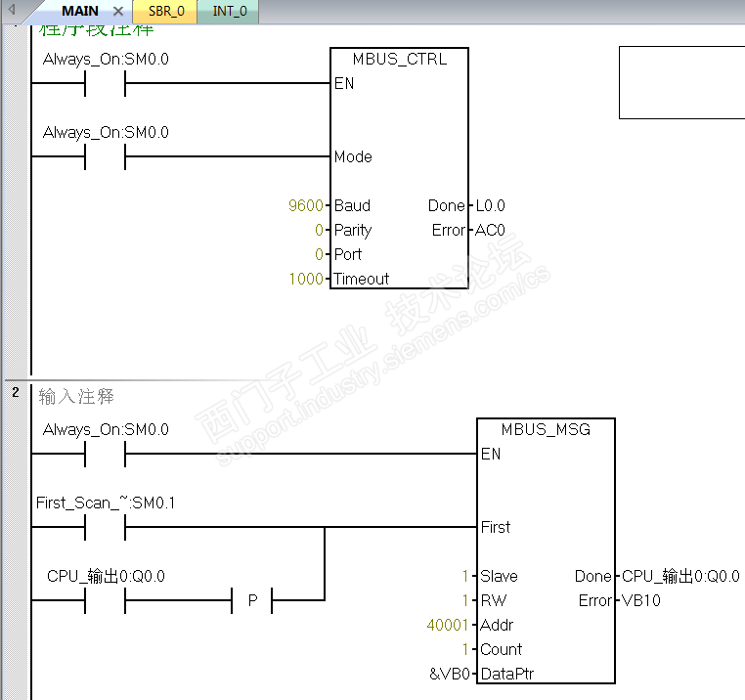Screen dimensions: 745x700
Task: Select the Done output L0.0
Action: coord(491,205)
